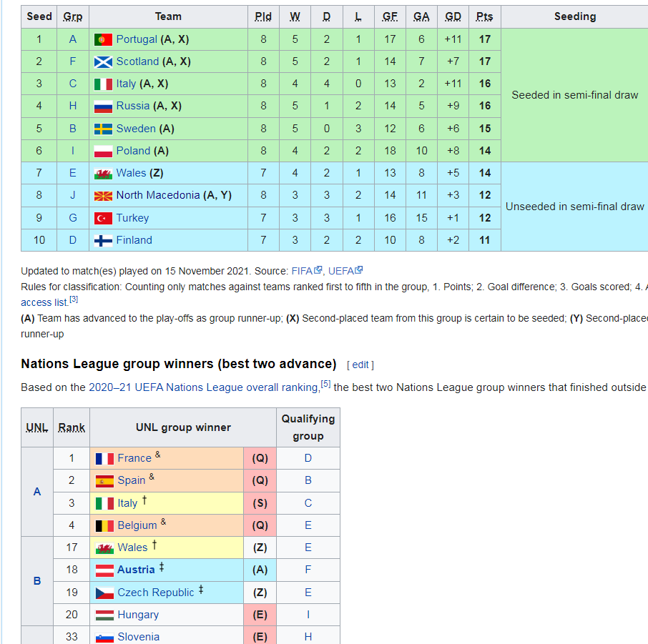Click the Hungary flag icon
This screenshot has height=644, width=648.
click(x=104, y=615)
